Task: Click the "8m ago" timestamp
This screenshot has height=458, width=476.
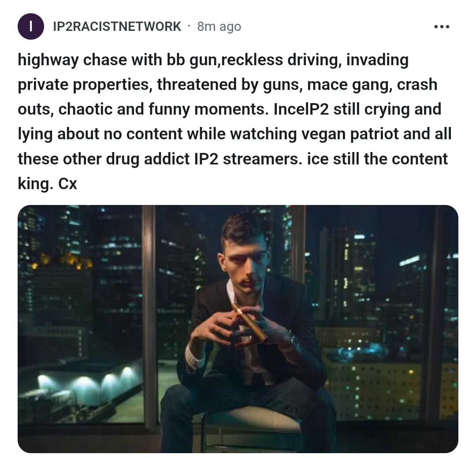Action: 219,27
